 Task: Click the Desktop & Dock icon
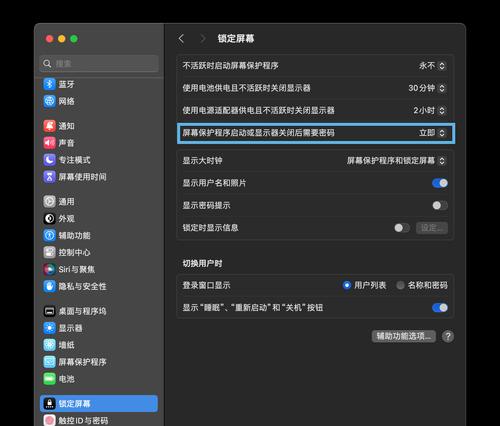pyautogui.click(x=49, y=311)
